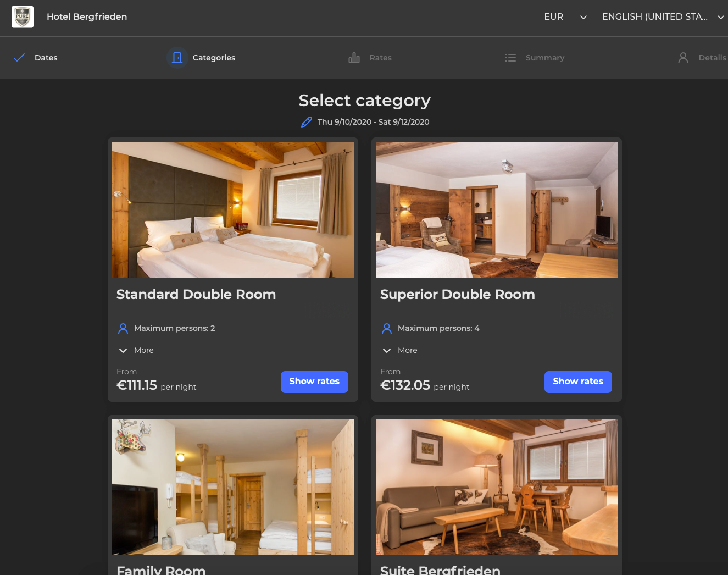
Task: Show rates for Superior Double Room
Action: click(x=578, y=382)
